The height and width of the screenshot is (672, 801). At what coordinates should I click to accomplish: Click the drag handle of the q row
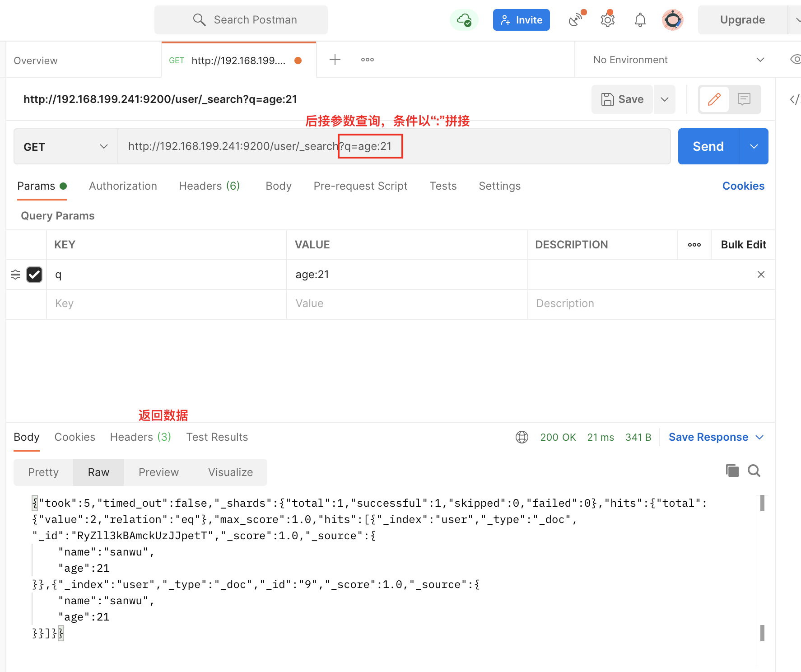(15, 275)
